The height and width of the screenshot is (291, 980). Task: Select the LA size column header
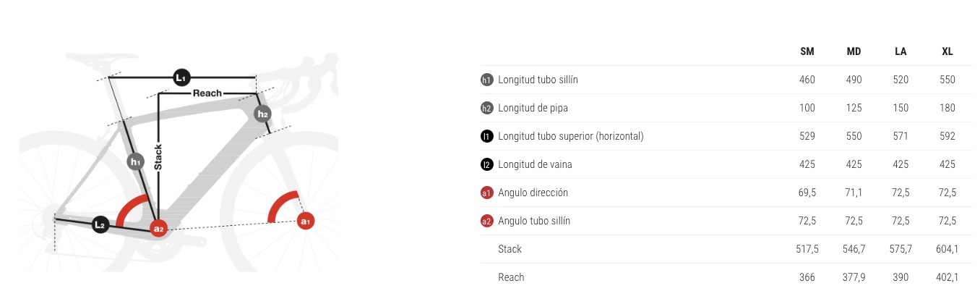pos(901,51)
